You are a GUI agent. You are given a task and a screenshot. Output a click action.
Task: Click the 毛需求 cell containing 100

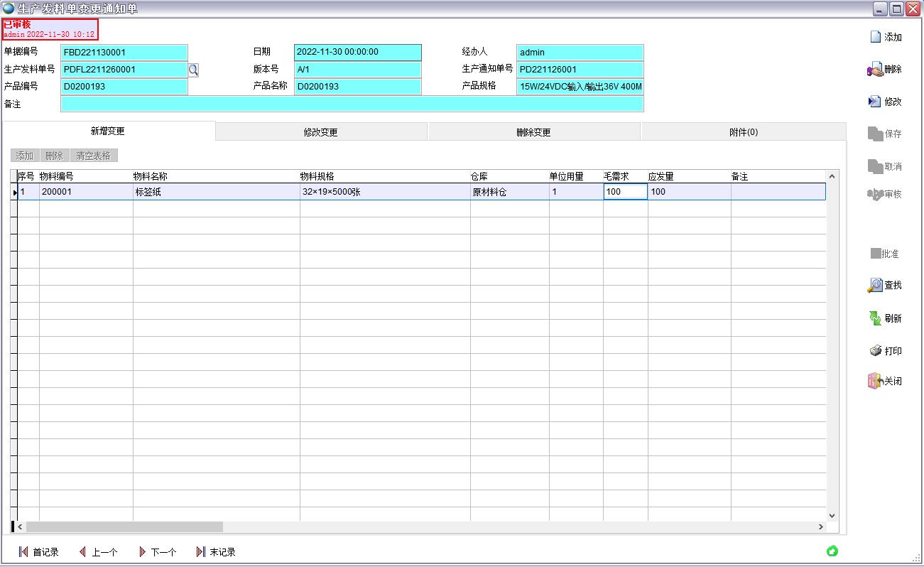pyautogui.click(x=624, y=192)
